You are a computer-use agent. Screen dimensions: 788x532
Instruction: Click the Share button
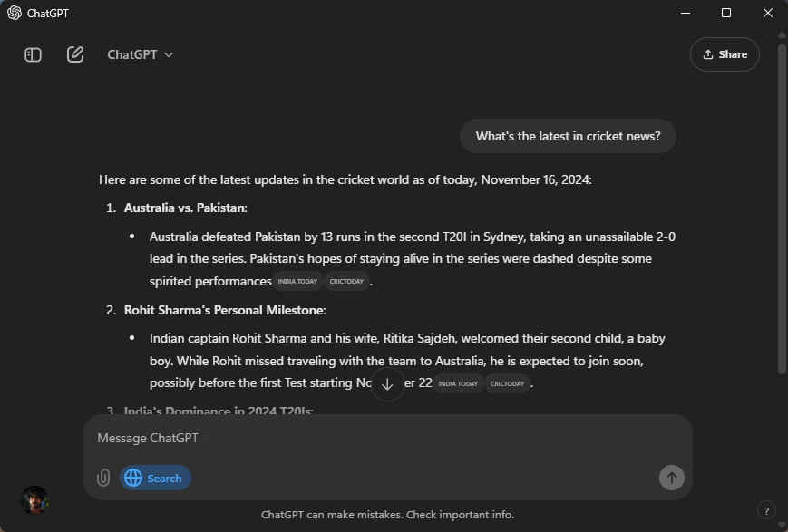pyautogui.click(x=725, y=54)
